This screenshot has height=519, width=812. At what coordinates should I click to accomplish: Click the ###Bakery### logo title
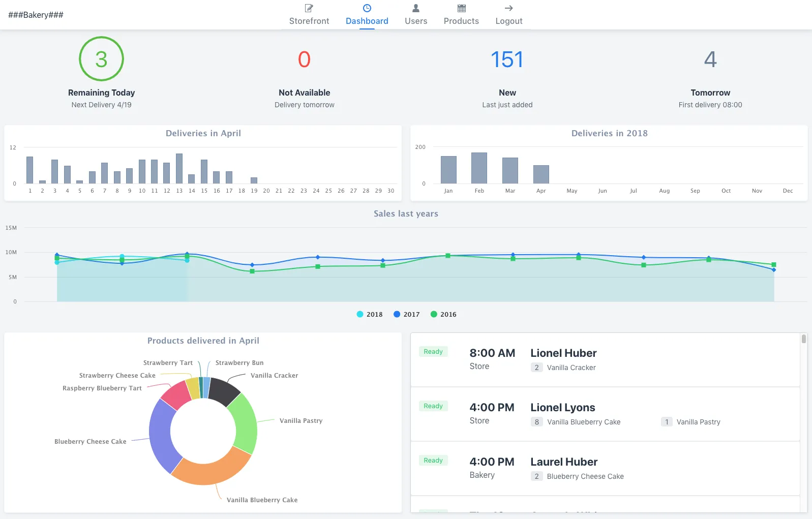(36, 15)
